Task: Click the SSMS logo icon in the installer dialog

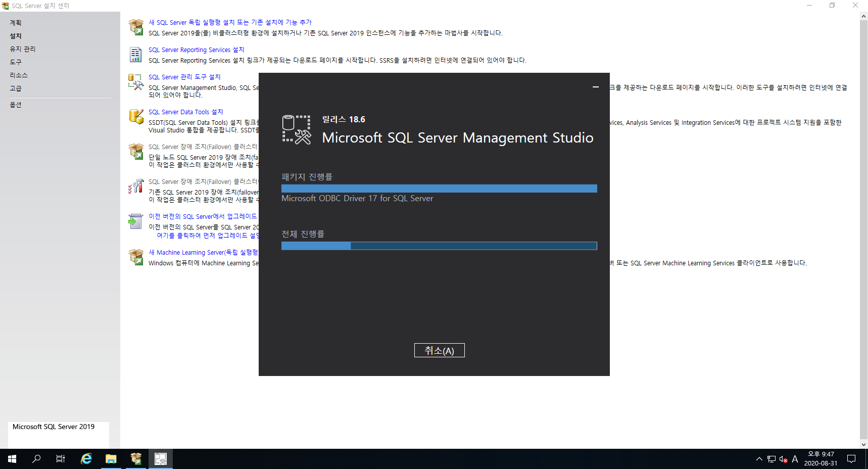Action: pyautogui.click(x=297, y=130)
